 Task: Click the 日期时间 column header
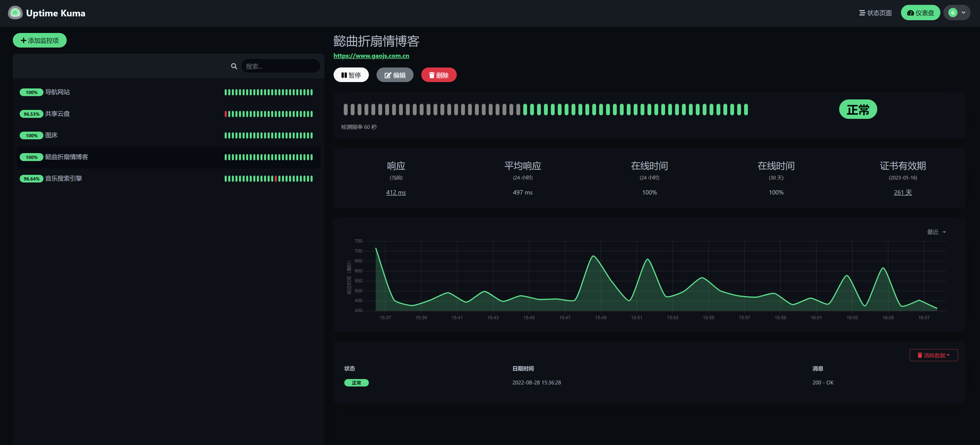point(523,369)
